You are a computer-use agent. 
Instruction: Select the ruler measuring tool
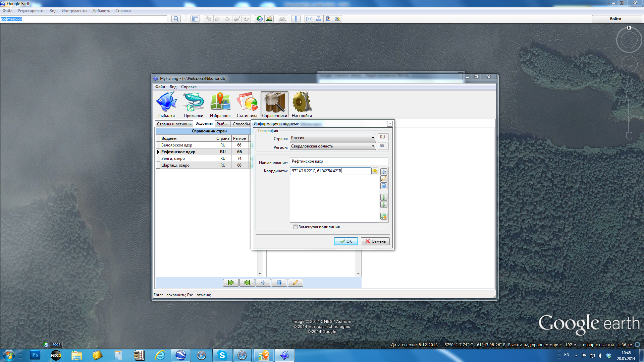296,19
